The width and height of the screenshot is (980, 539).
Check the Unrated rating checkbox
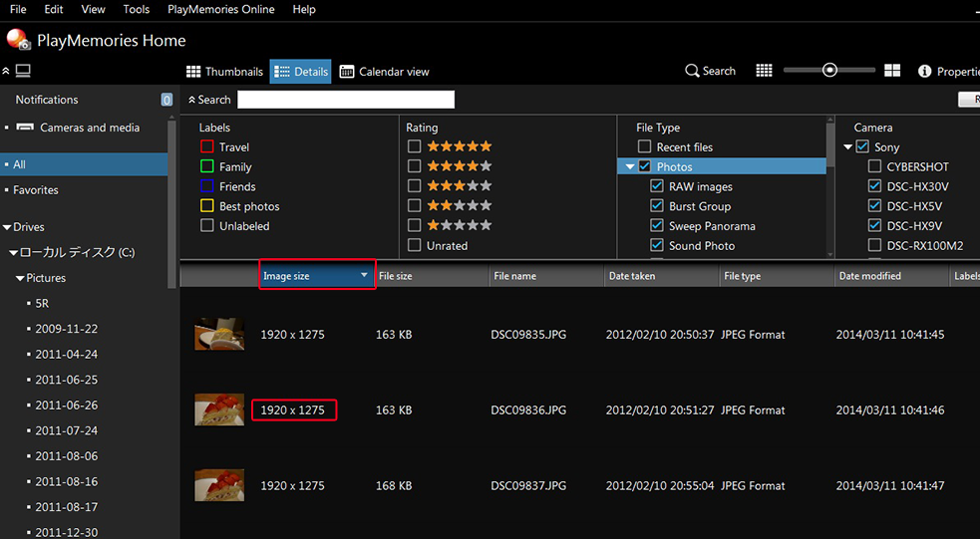pyautogui.click(x=414, y=245)
